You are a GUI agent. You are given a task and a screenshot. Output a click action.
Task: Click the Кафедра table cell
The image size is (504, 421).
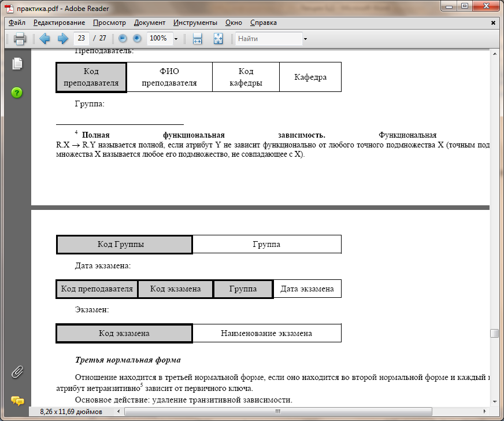(x=310, y=77)
